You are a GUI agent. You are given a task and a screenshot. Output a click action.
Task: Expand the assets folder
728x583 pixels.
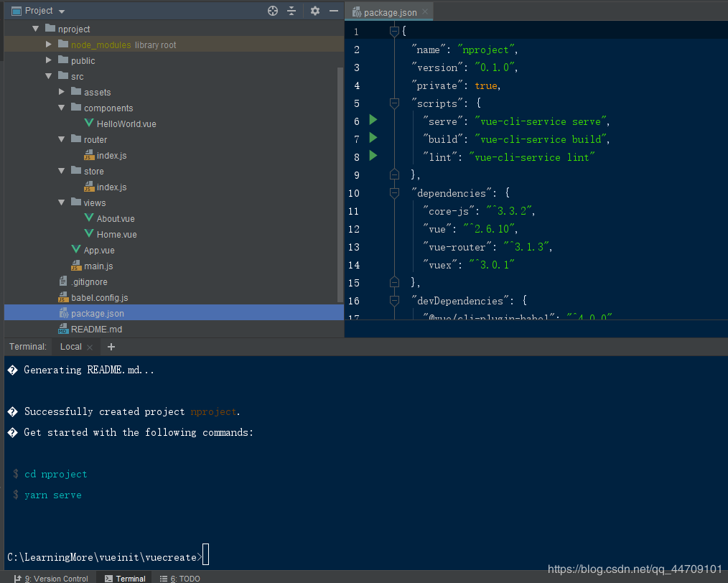pos(61,92)
